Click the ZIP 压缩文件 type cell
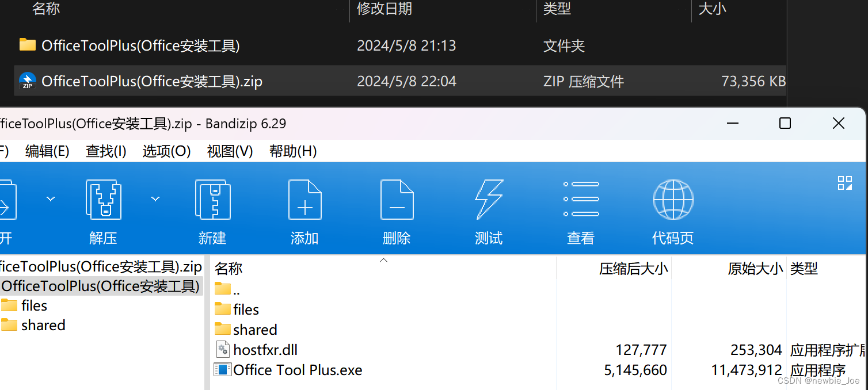The height and width of the screenshot is (390, 868). pos(584,81)
